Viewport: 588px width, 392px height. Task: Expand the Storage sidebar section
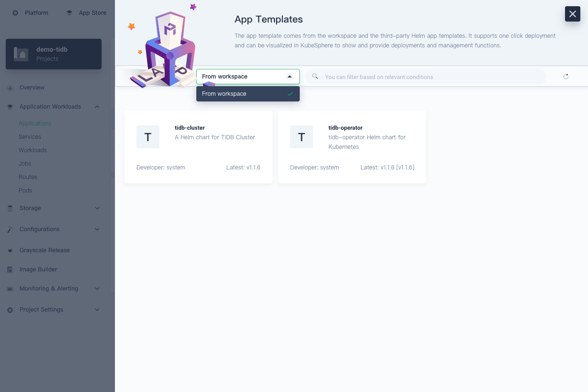pyautogui.click(x=97, y=208)
